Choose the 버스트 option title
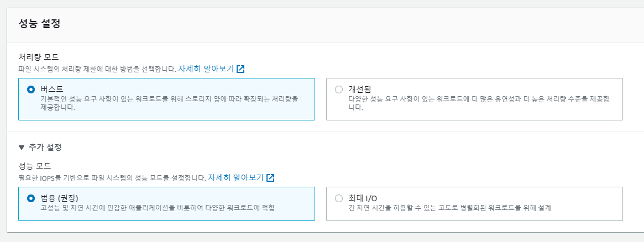The image size is (644, 242). (x=52, y=90)
